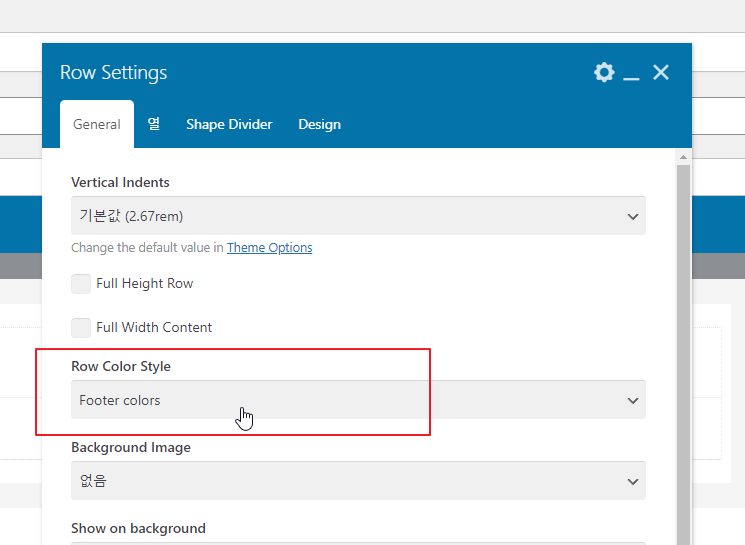Expand the Vertical Indents dropdown
This screenshot has width=745, height=545.
358,216
